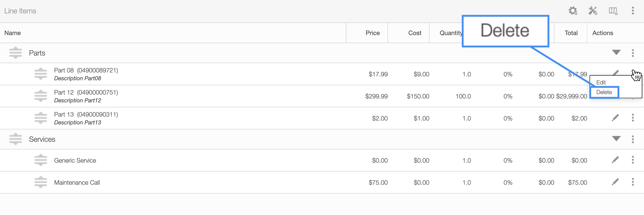644x215 pixels.
Task: Choose Delete from the context menu
Action: pos(604,92)
